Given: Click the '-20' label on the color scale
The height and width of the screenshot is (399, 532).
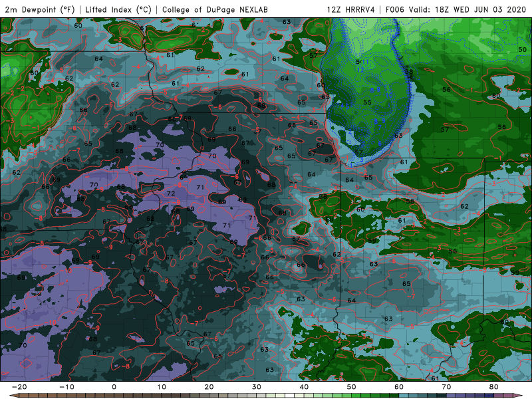Looking at the screenshot, I should point(19,387).
